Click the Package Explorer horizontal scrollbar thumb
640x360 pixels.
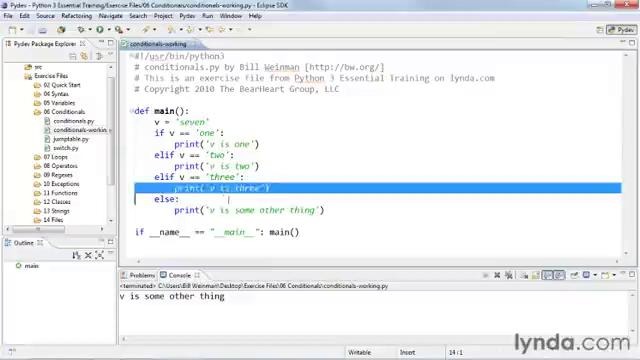click(38, 229)
